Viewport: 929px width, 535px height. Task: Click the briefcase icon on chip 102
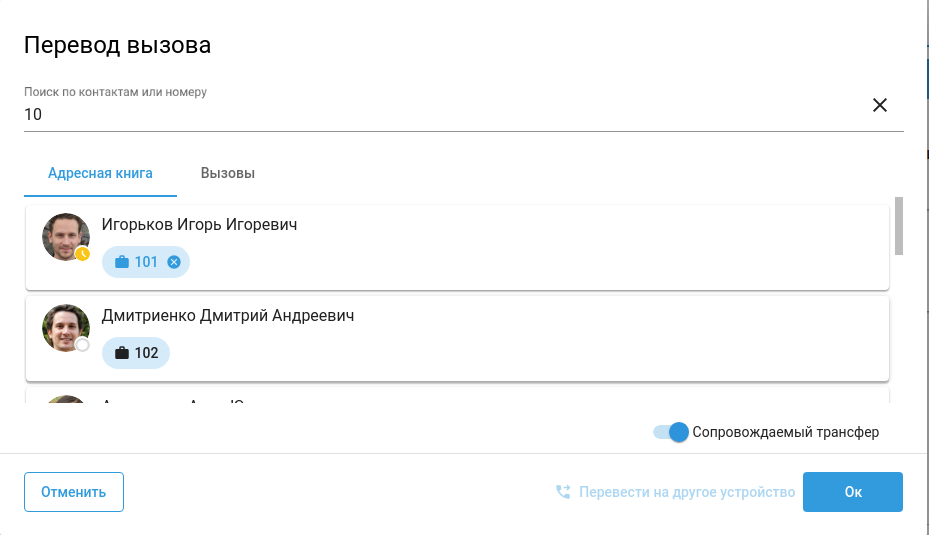[122, 353]
